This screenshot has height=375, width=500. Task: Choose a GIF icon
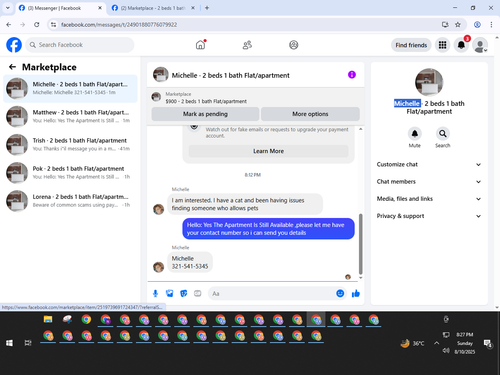click(x=198, y=293)
